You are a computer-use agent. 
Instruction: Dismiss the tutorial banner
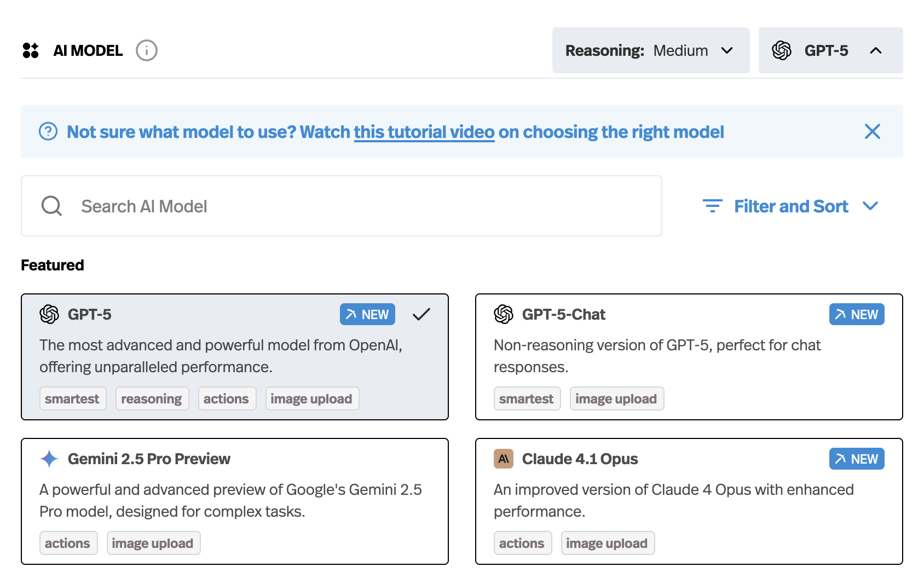[872, 131]
